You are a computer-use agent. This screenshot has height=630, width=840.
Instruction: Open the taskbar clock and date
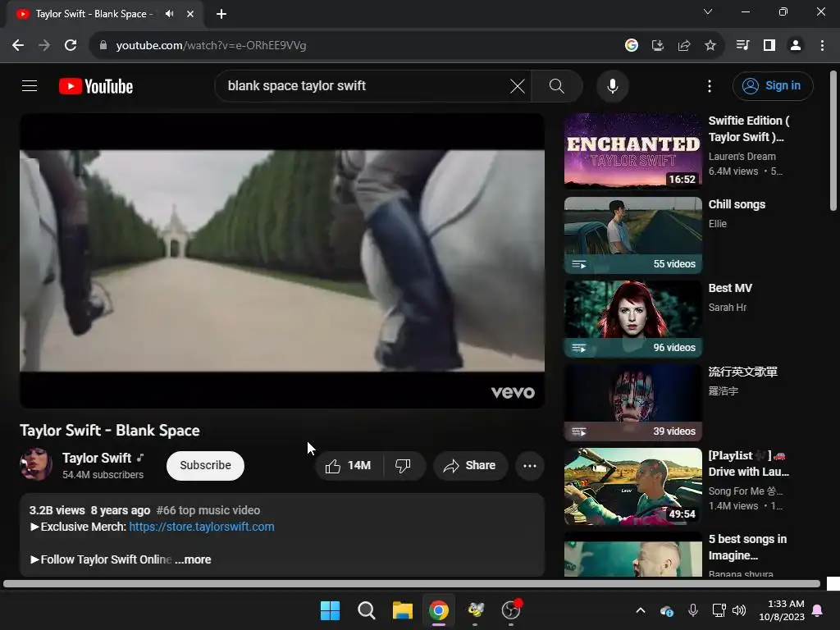pyautogui.click(x=782, y=610)
